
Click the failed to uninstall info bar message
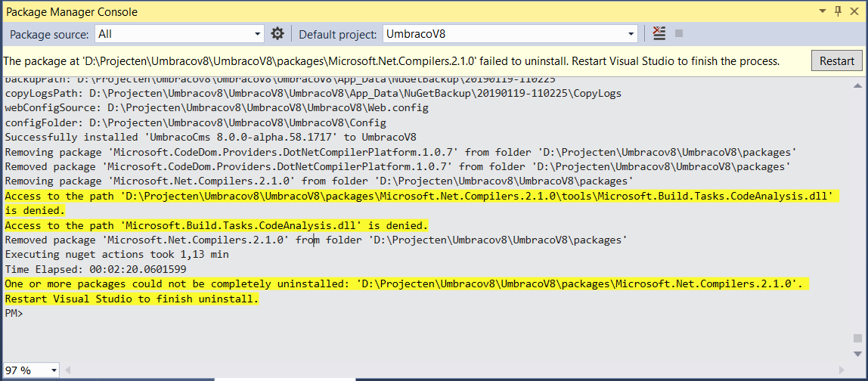(392, 61)
